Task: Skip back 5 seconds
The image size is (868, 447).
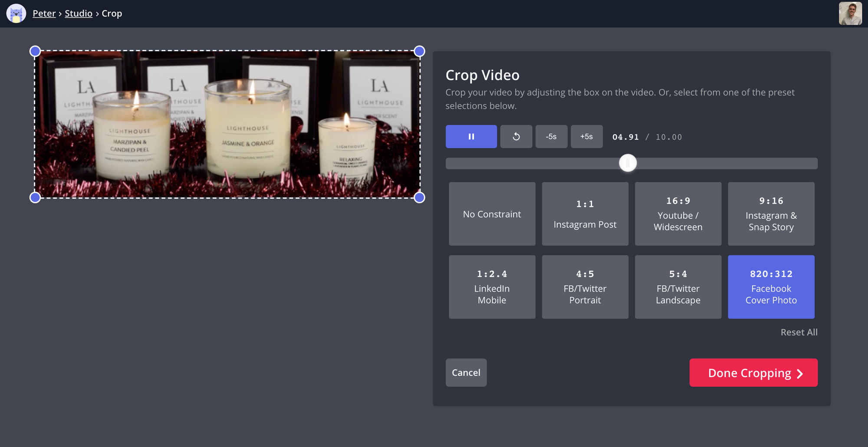Action: (551, 137)
